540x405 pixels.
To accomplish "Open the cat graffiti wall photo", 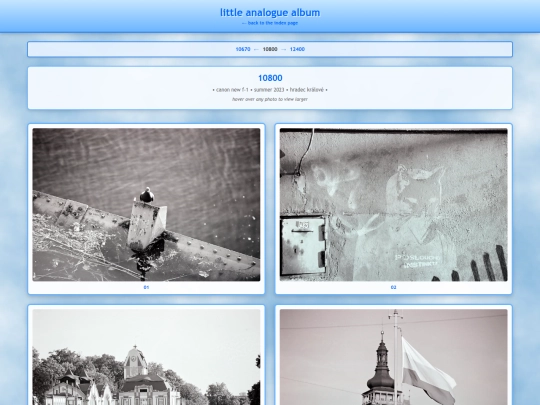I will tap(394, 205).
